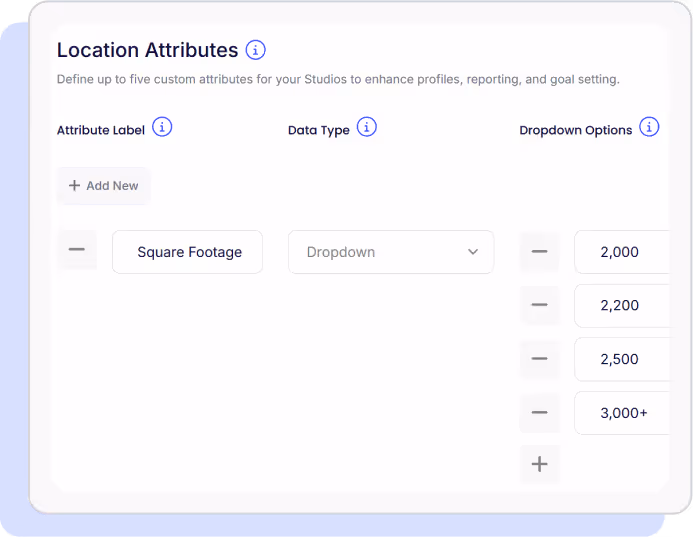This screenshot has width=693, height=537.
Task: Show info for Data Type
Action: 367,127
